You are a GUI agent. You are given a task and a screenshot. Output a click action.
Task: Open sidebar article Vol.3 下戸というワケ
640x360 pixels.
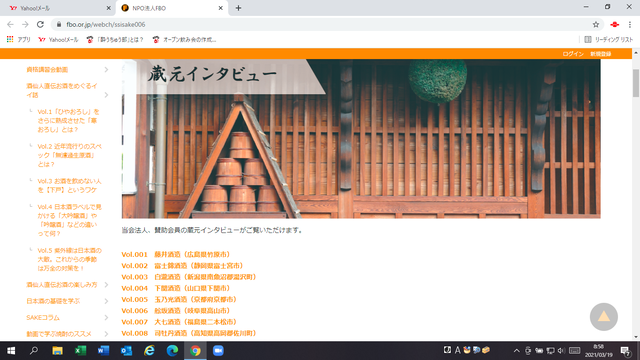coord(69,185)
